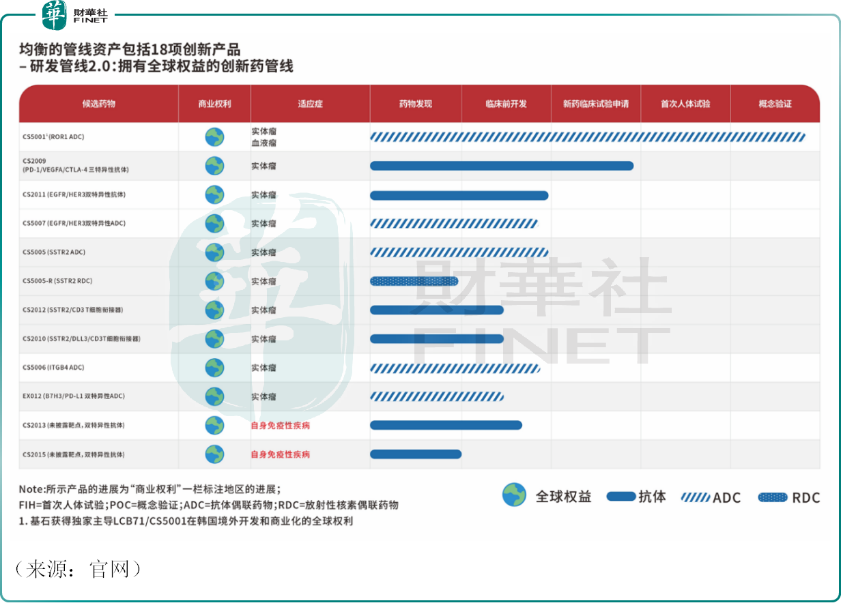The height and width of the screenshot is (616, 841).
Task: Click the globe icon in the CS2009 row
Action: pyautogui.click(x=214, y=166)
